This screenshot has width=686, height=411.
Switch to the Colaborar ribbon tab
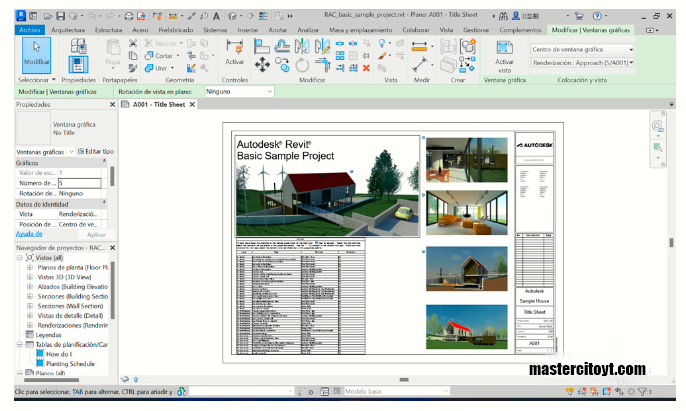pos(416,30)
